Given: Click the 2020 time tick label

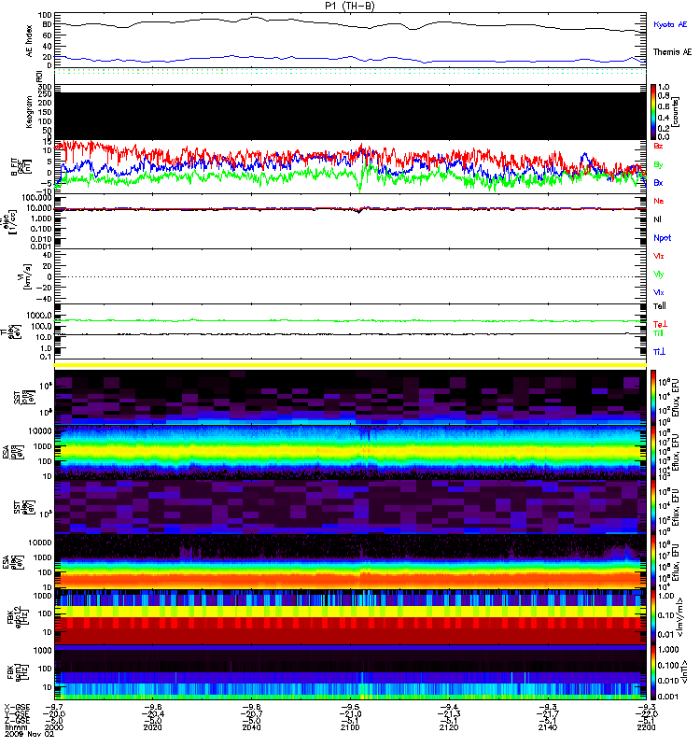Looking at the screenshot, I should (152, 727).
